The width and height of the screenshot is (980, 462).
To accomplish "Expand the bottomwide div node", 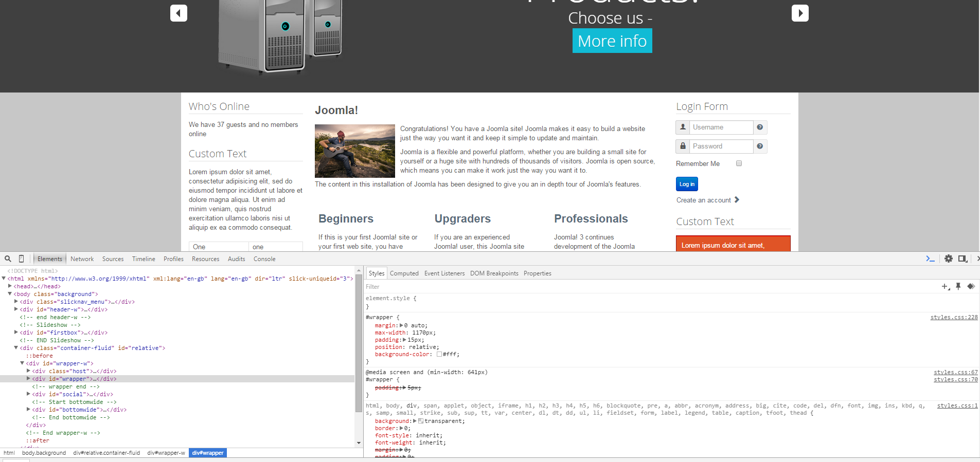I will pyautogui.click(x=28, y=410).
